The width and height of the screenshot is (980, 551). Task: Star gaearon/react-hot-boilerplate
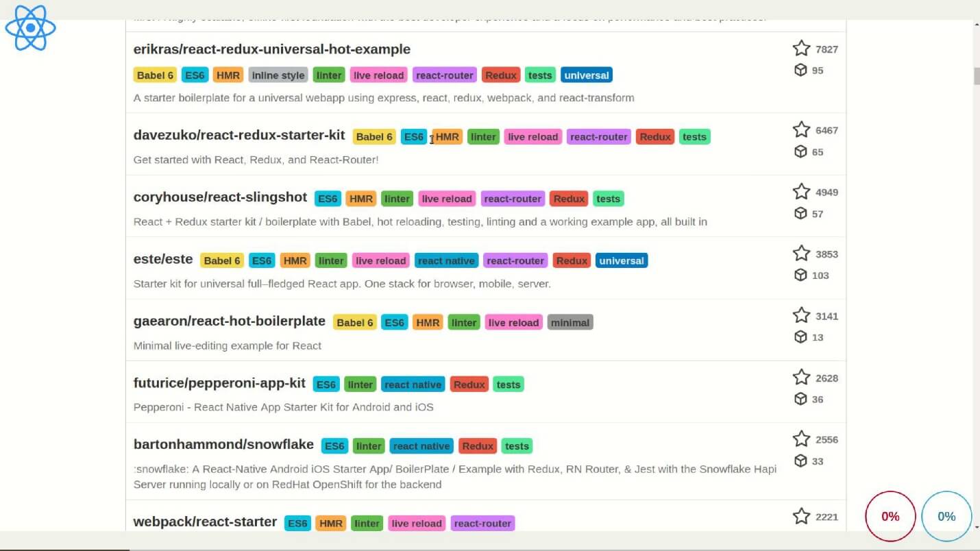pyautogui.click(x=801, y=315)
